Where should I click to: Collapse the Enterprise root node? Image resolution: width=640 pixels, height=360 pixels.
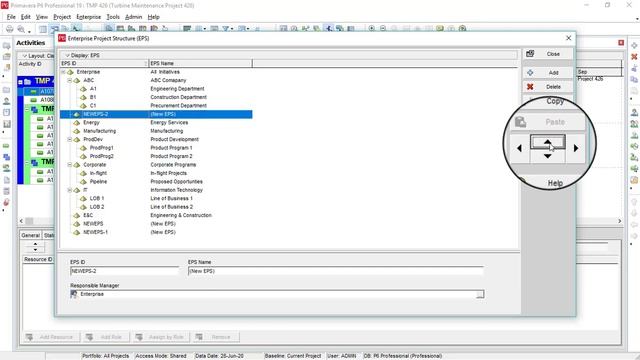point(63,72)
